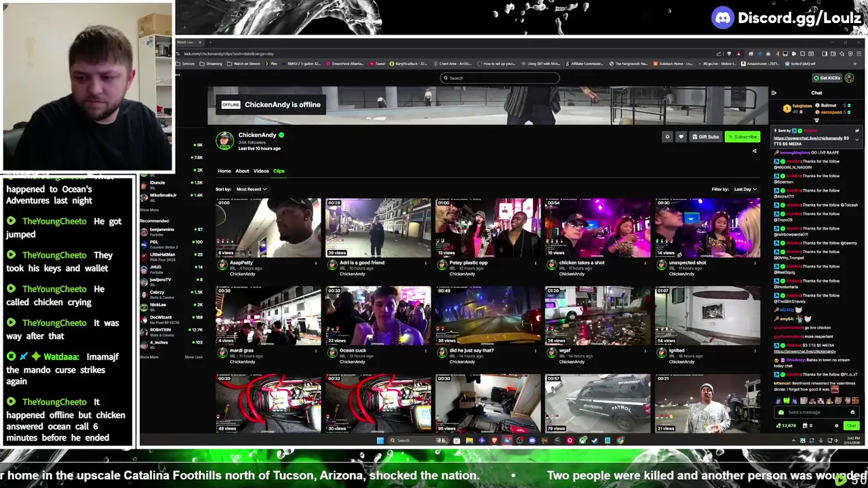Click fukqitstee top gifter entry in chat
Viewport: 868px width, 488px height.
click(x=797, y=108)
